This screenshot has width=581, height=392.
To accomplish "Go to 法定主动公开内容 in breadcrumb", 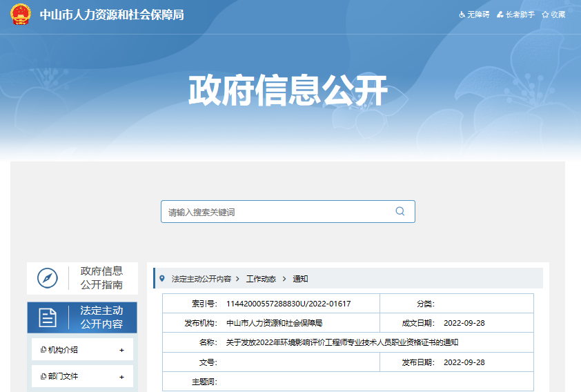I will click(201, 279).
